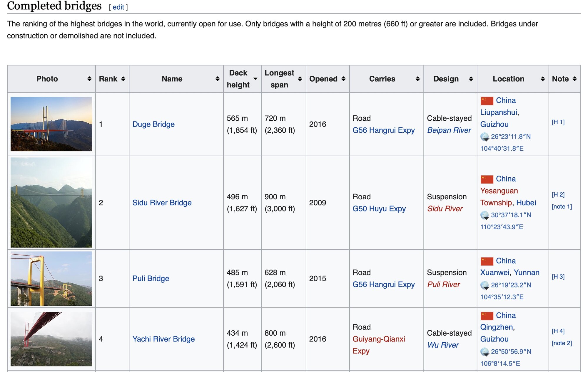Open globe map icon for Yachi River Bridge coordinates

pyautogui.click(x=485, y=352)
